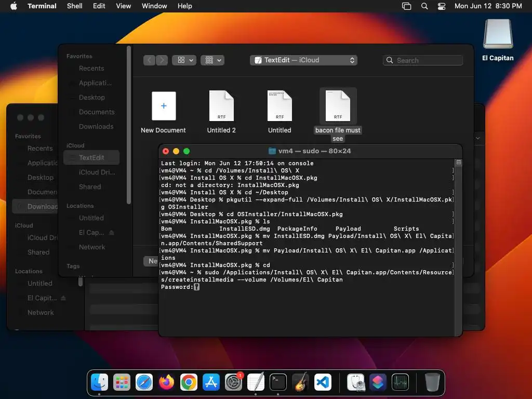Image resolution: width=532 pixels, height=399 pixels.
Task: Click the New Document thumbnail
Action: (x=164, y=106)
